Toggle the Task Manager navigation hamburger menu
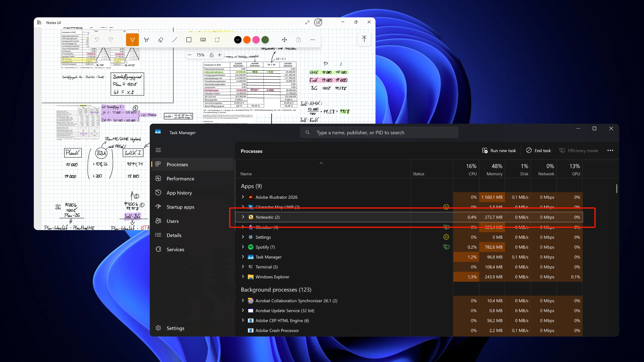The height and width of the screenshot is (362, 644). (x=158, y=150)
